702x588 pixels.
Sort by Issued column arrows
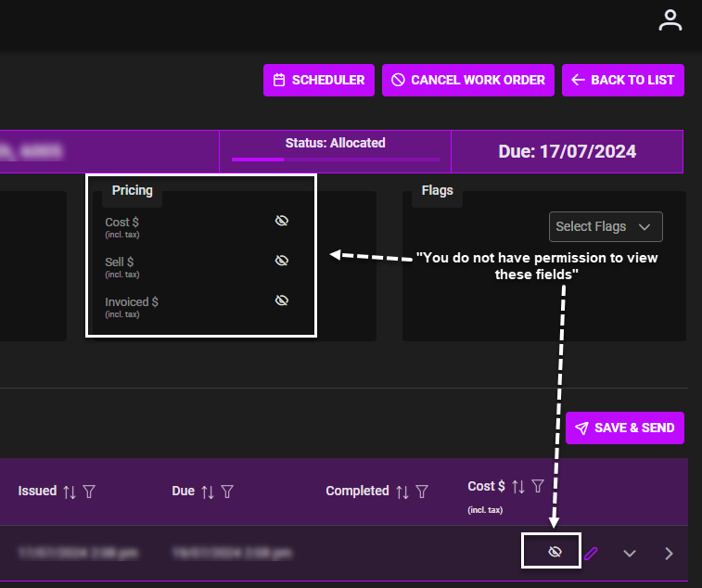(70, 492)
